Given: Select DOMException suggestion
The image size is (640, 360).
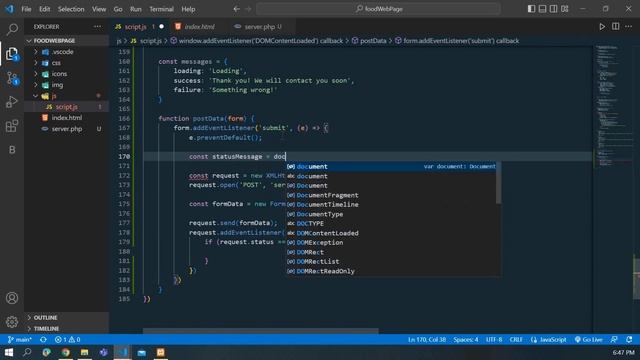Looking at the screenshot, I should [391, 242].
